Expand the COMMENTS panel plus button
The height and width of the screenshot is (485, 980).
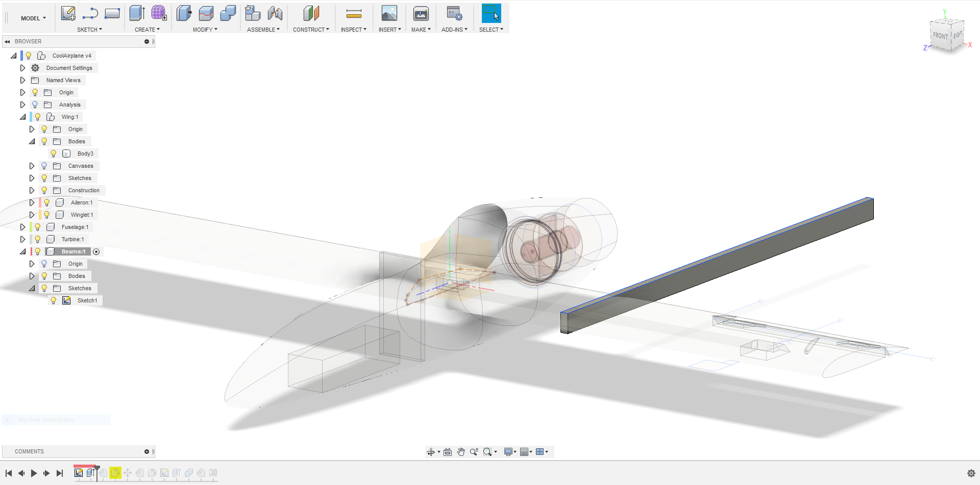pyautogui.click(x=146, y=451)
